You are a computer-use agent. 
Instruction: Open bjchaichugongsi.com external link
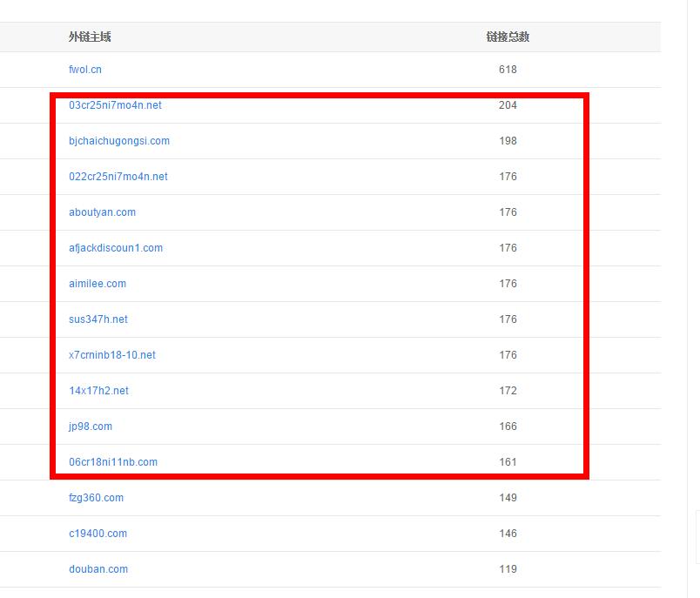[x=119, y=141]
